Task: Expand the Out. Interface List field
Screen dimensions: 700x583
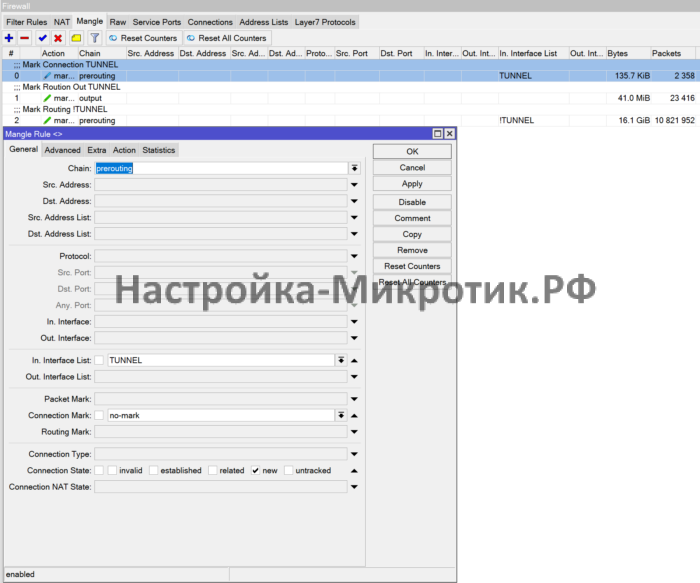Action: [x=354, y=377]
